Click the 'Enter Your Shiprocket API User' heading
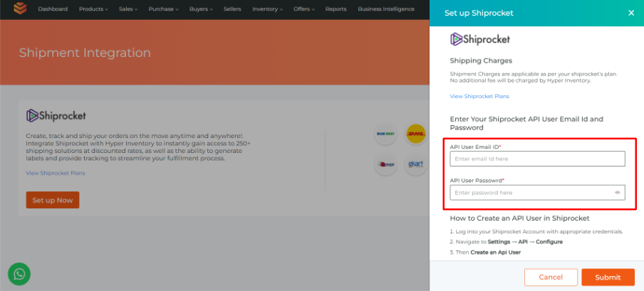644x291 pixels. pos(526,123)
